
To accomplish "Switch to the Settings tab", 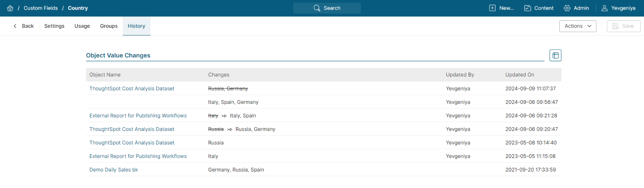I will tap(54, 26).
